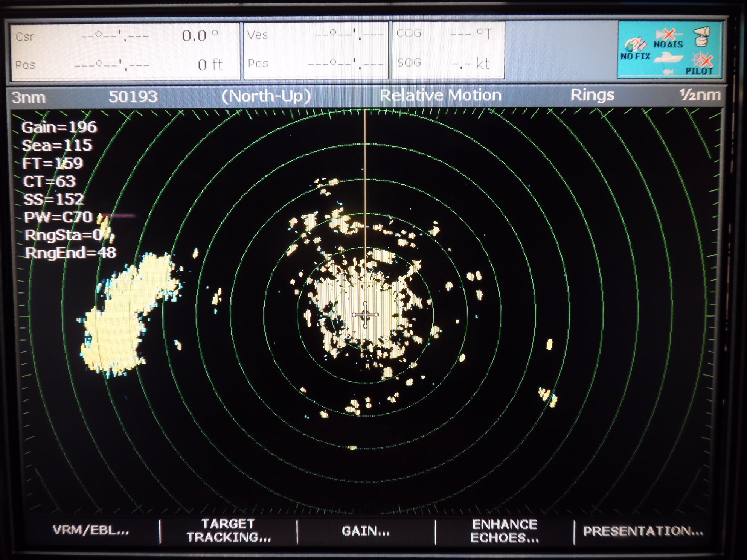The width and height of the screenshot is (747, 560).
Task: Click the ½nm ring spacing value
Action: click(700, 95)
